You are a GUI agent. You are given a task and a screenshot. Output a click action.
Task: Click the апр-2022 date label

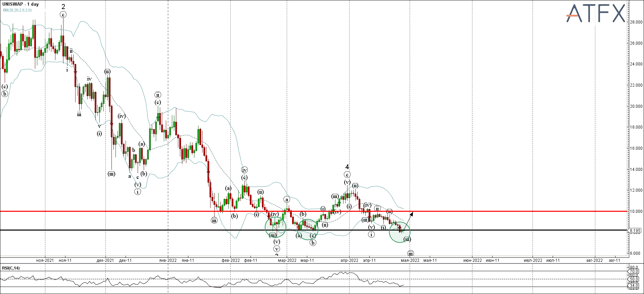[350, 260]
